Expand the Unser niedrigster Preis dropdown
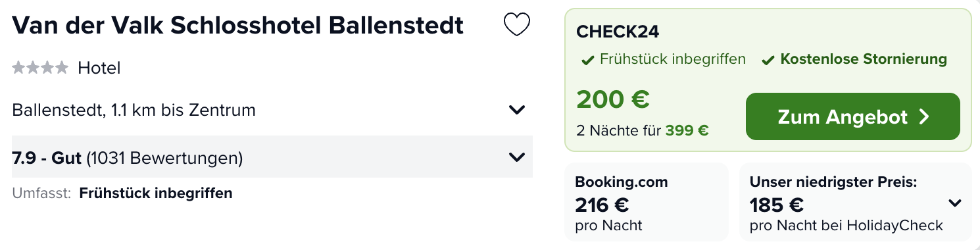The height and width of the screenshot is (250, 980). click(955, 203)
